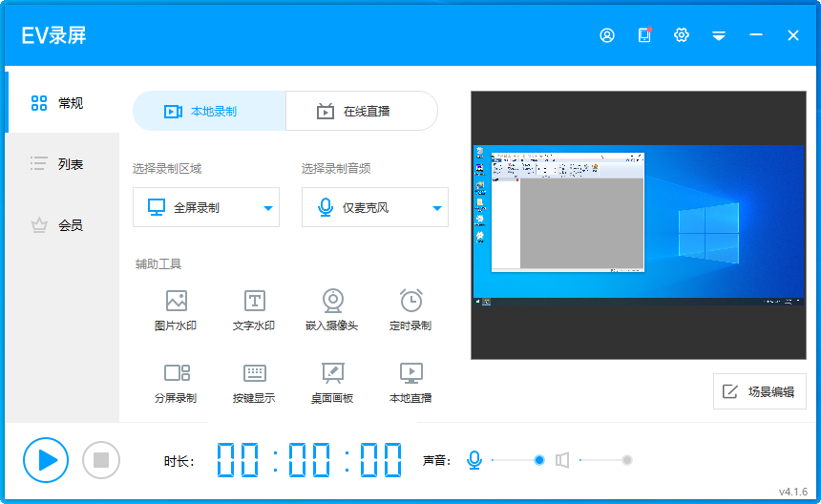Expand the 仅麦克风 audio dropdown
This screenshot has height=504, width=821.
point(375,207)
